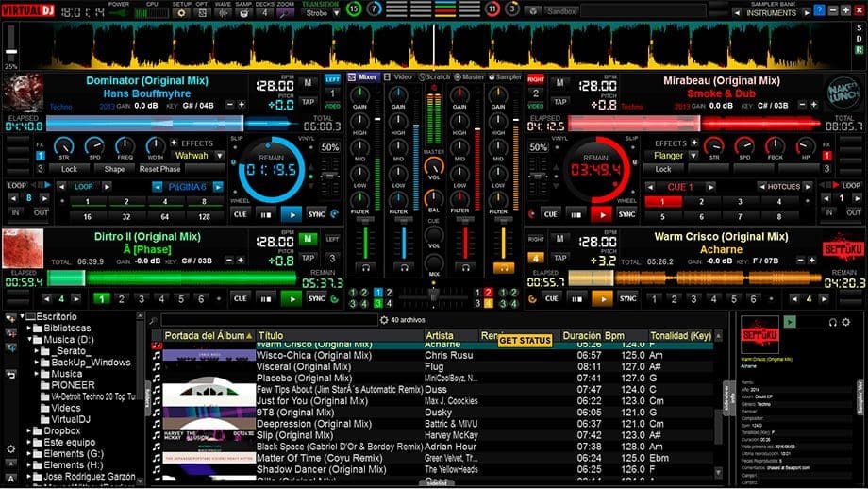The image size is (868, 489).
Task: Toggle FX slot 1 on Mirabeau deck
Action: [x=826, y=156]
